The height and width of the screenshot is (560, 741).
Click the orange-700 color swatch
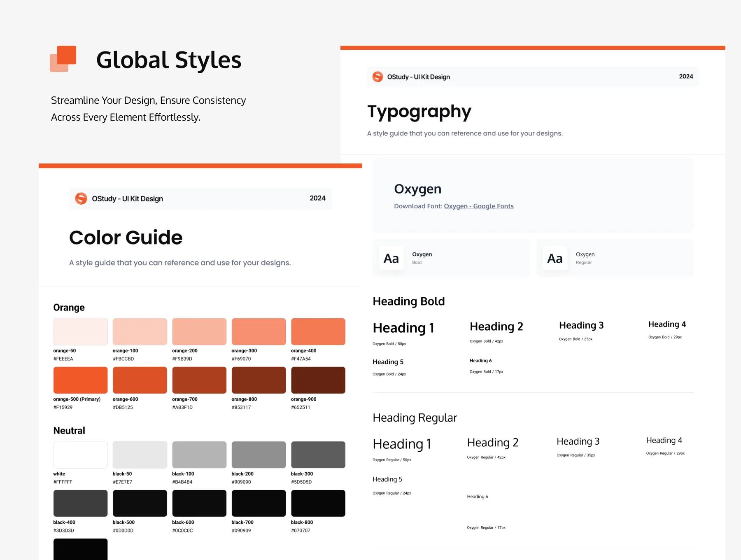[199, 380]
